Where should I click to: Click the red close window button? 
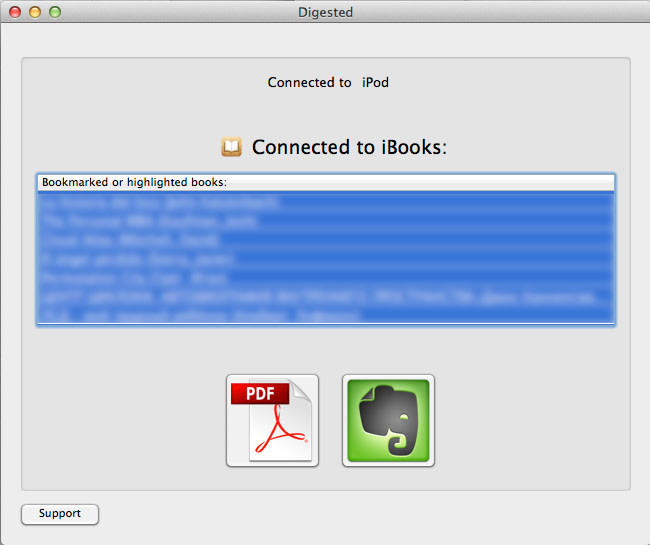pos(15,12)
